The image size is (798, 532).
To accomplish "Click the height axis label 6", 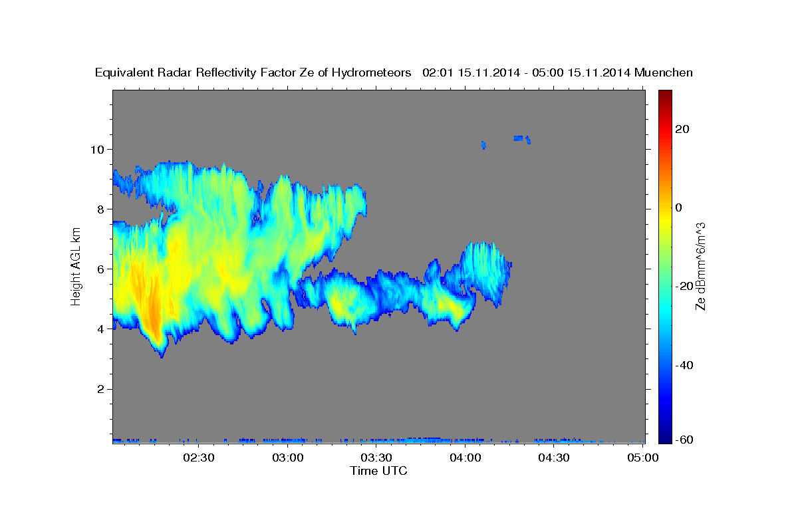I will click(102, 269).
